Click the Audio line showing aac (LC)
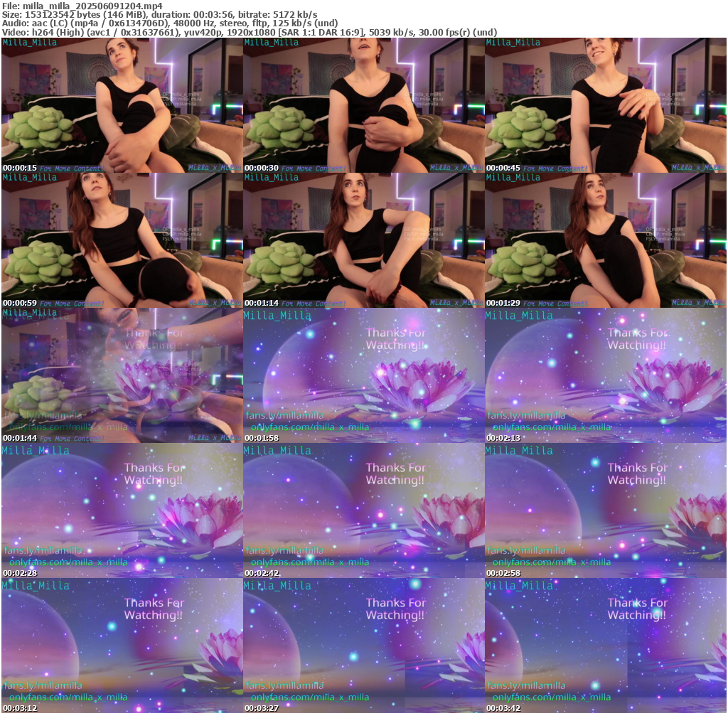 click(x=170, y=23)
